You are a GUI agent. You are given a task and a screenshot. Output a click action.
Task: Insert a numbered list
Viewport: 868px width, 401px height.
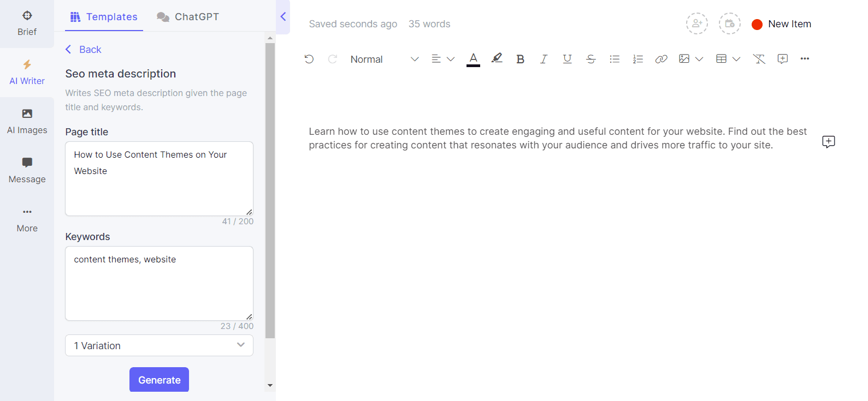coord(638,59)
